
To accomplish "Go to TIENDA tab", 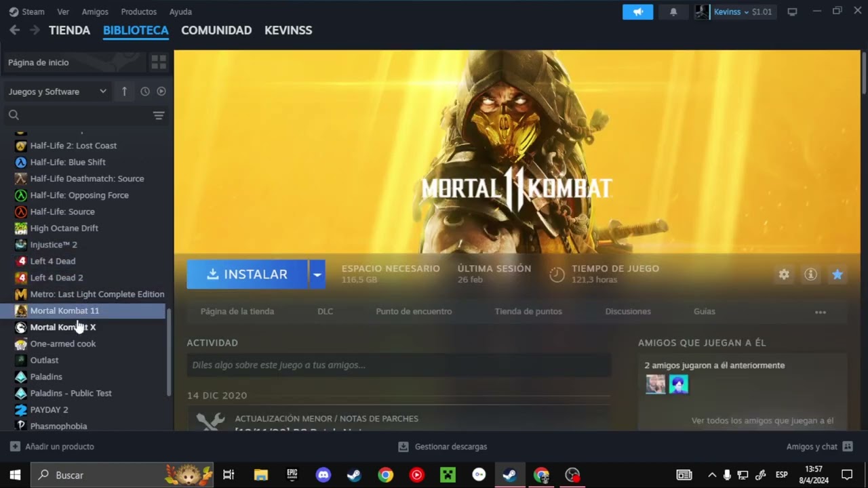I will (x=70, y=30).
